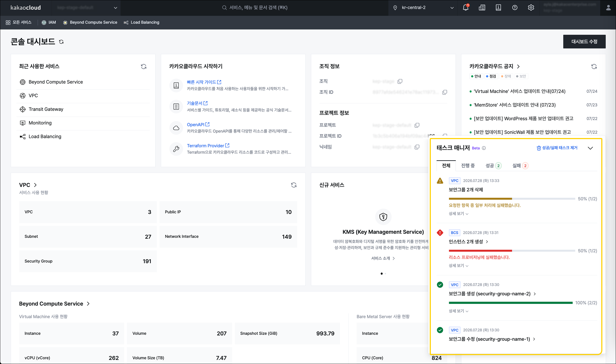616x364 pixels.
Task: Switch to the 진행 중 tab
Action: (468, 166)
